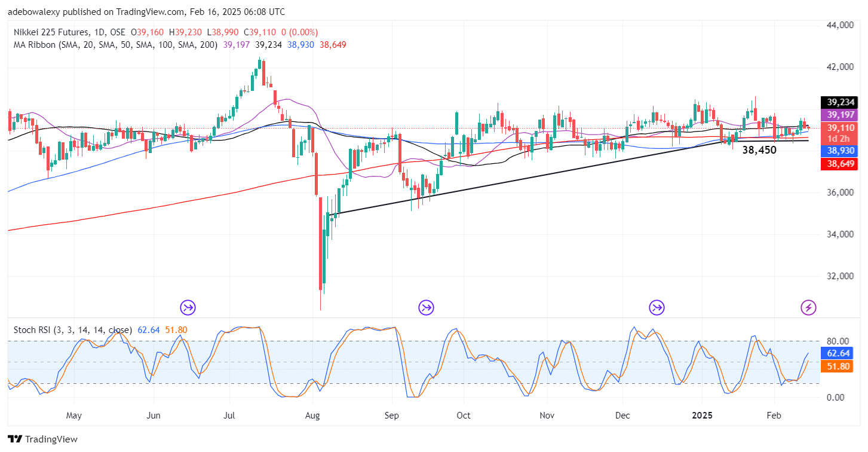Image resolution: width=868 pixels, height=452 pixels.
Task: Click the blue 38,930 price label
Action: [x=841, y=152]
